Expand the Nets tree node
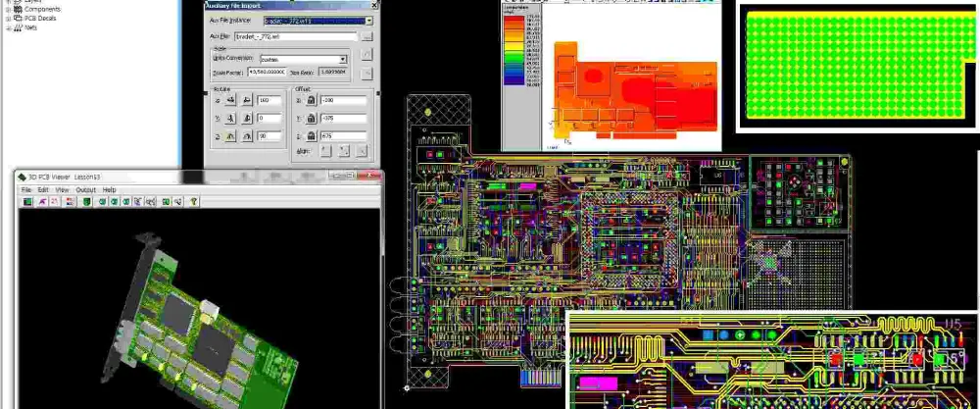Screen dimensions: 980x409 coord(8,28)
